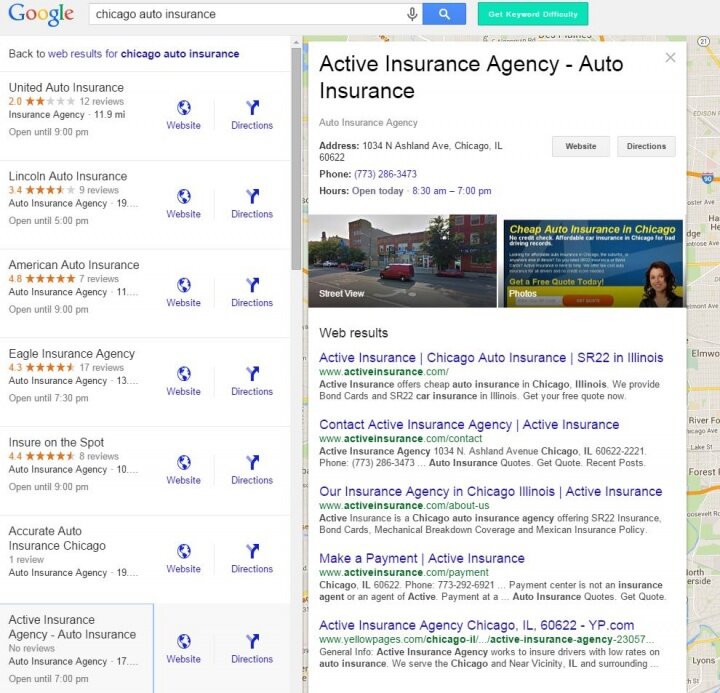Open Website globe for American Auto Insurance
Viewport: 720px width, 693px height.
[184, 292]
